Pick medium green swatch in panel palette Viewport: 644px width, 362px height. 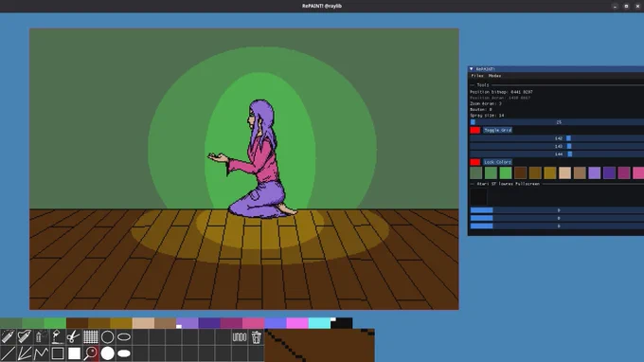coord(491,173)
